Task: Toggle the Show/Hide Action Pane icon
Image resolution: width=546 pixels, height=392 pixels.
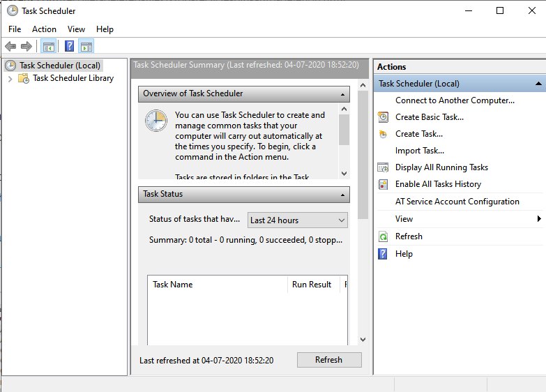Action: (x=86, y=47)
